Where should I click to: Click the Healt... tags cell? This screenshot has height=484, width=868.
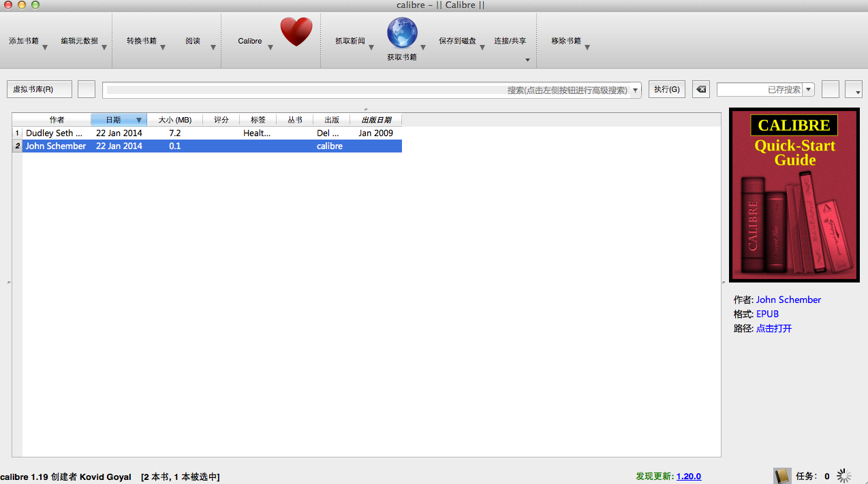pos(257,133)
